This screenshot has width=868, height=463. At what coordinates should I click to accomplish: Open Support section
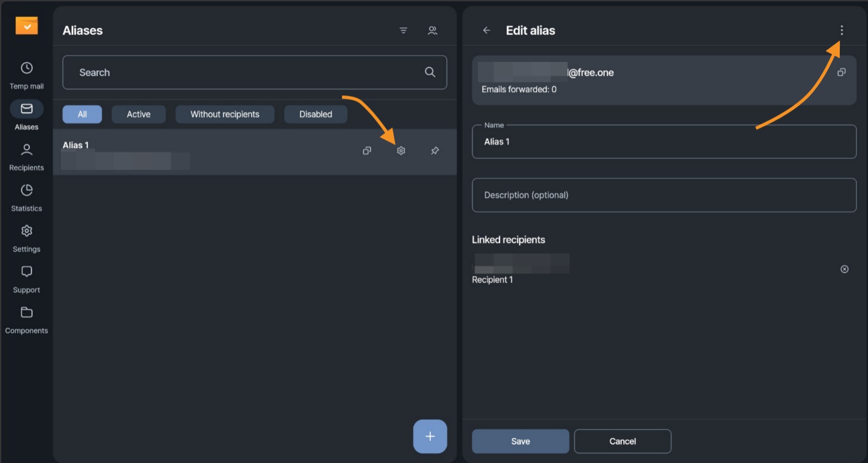[x=27, y=279]
